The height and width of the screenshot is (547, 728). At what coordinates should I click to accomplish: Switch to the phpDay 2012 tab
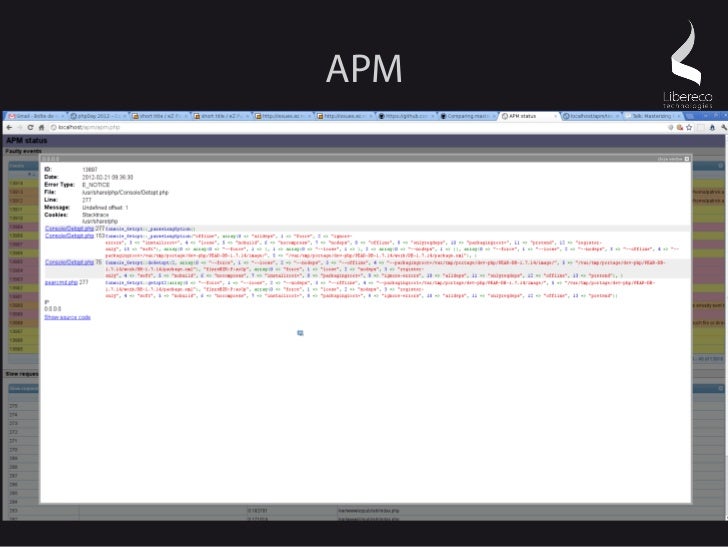[x=98, y=116]
